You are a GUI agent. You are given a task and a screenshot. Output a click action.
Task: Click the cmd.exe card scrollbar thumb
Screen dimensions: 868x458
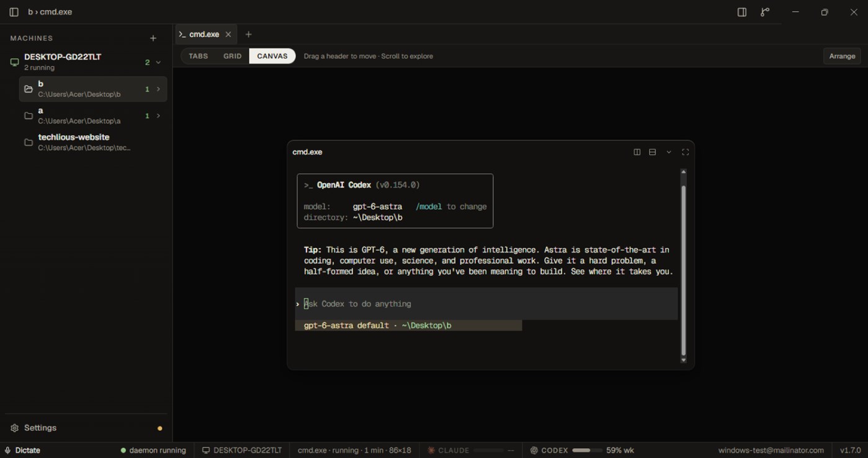(x=684, y=270)
